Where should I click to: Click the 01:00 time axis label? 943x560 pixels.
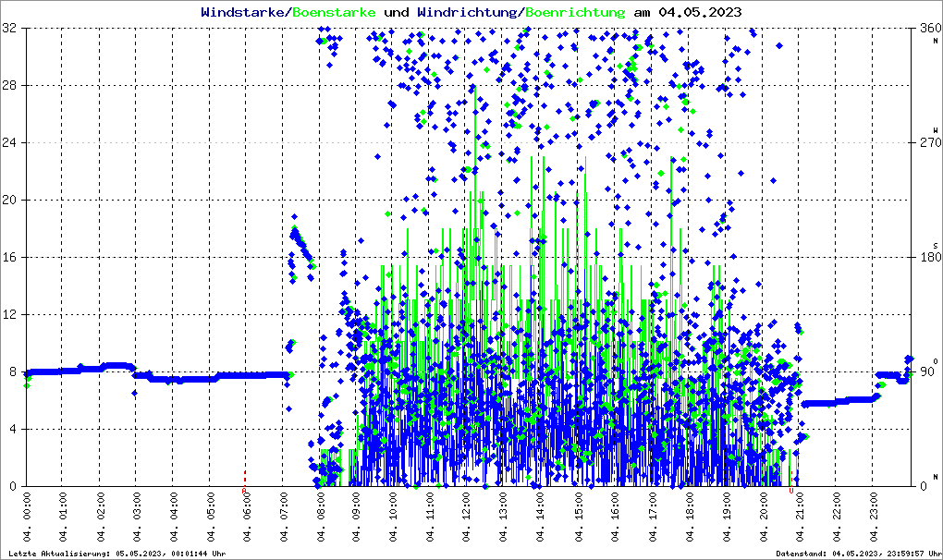pos(64,517)
